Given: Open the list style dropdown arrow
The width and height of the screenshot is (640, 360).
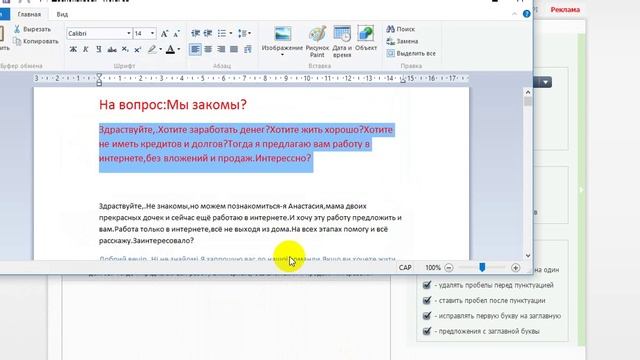Looking at the screenshot, I should 231,33.
